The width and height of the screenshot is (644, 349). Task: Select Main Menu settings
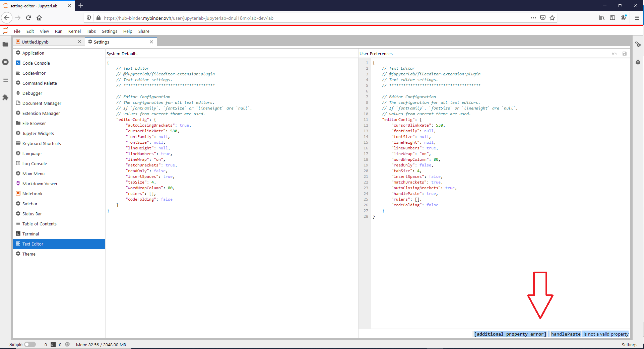[59, 173]
